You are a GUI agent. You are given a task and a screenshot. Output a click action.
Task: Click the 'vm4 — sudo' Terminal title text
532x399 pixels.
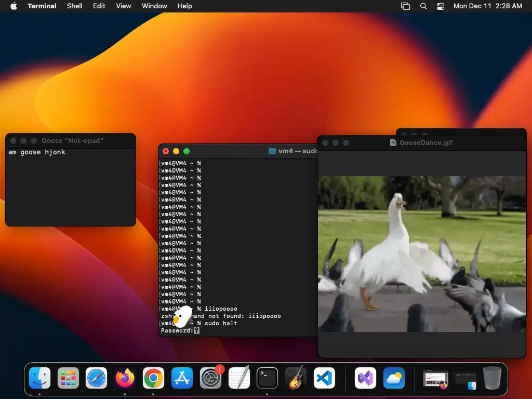click(298, 151)
